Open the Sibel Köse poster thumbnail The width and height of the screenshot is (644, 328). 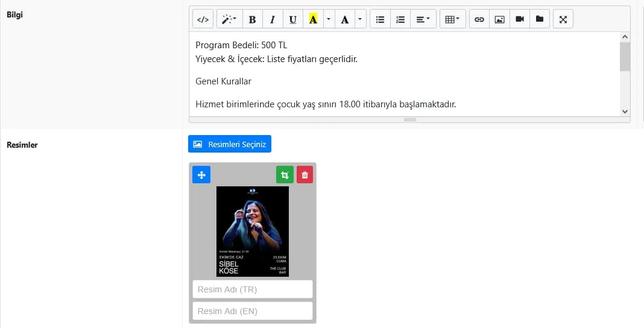253,232
